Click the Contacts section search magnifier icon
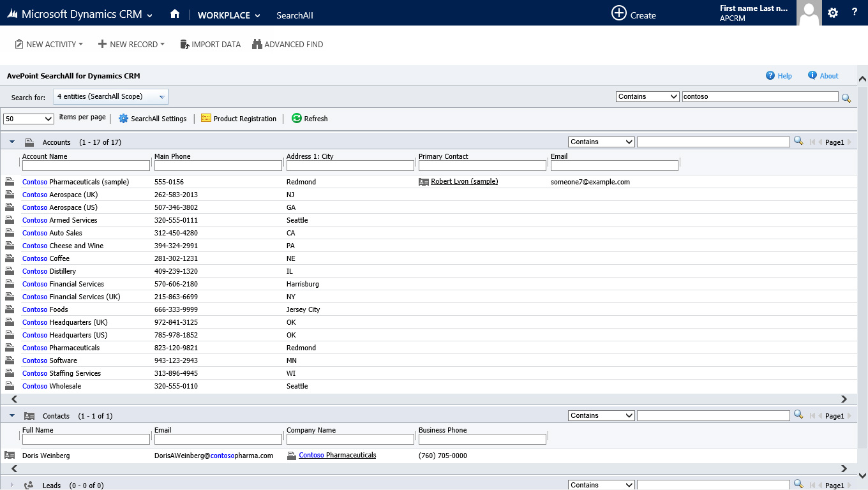 tap(798, 415)
